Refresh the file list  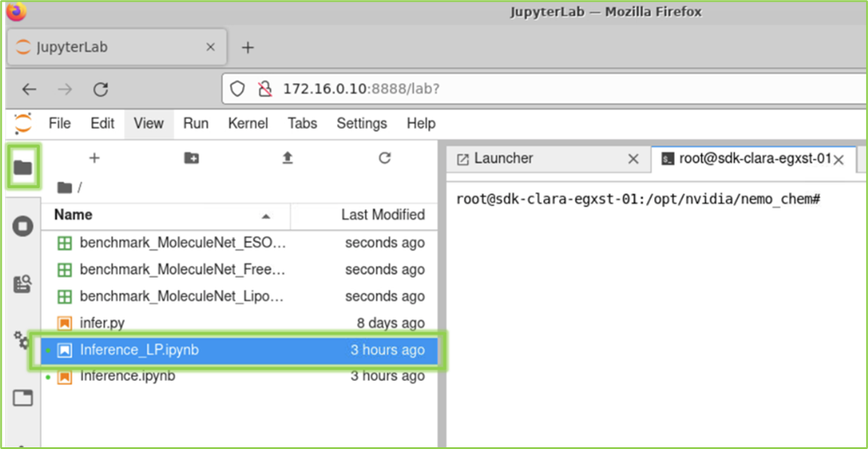pos(384,158)
